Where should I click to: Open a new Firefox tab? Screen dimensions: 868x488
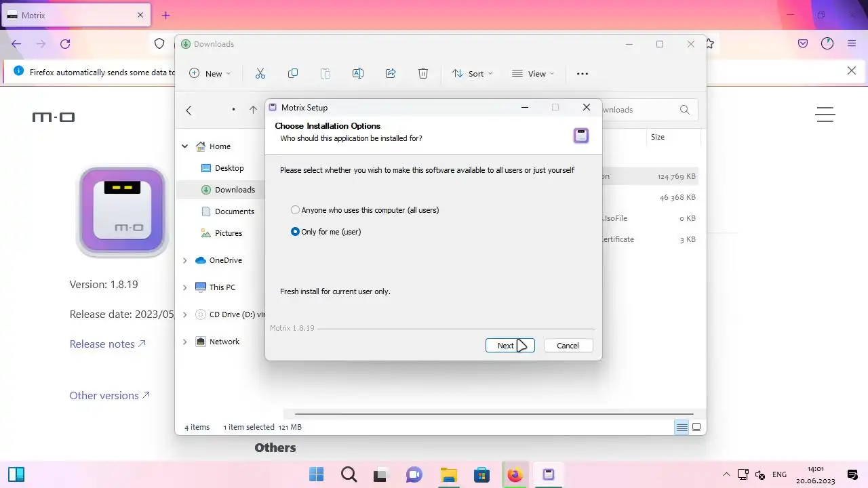point(166,15)
